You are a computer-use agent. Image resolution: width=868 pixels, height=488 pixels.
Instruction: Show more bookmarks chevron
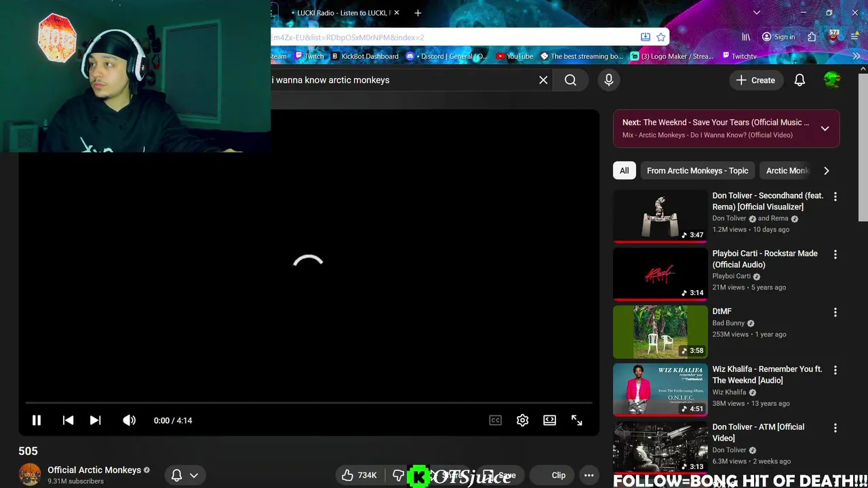coord(856,56)
